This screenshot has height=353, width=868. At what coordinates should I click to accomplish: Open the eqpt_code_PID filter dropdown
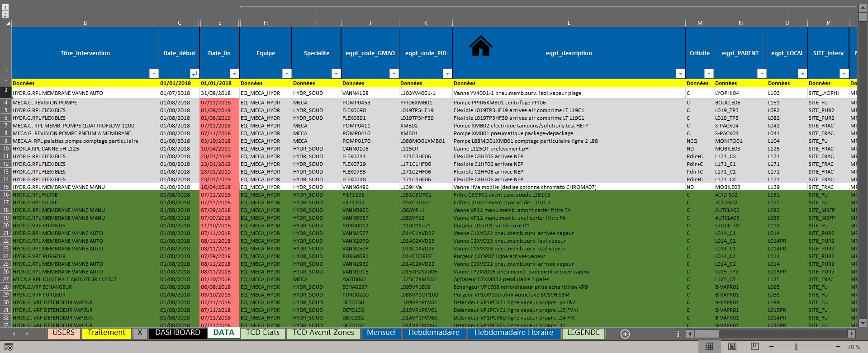447,74
